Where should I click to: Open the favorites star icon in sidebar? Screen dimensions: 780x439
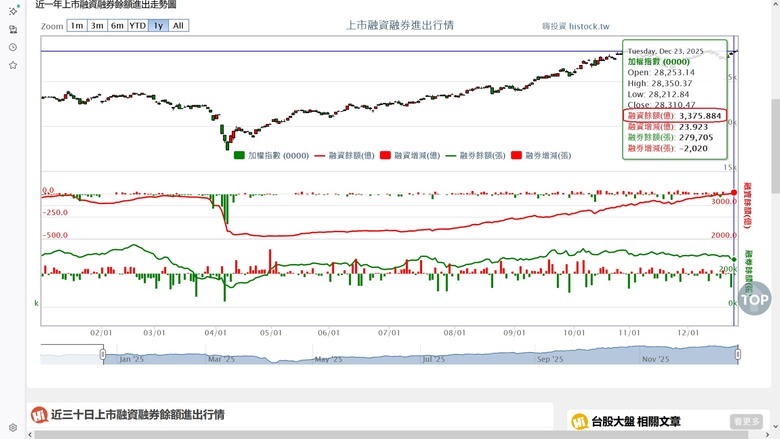pos(13,65)
